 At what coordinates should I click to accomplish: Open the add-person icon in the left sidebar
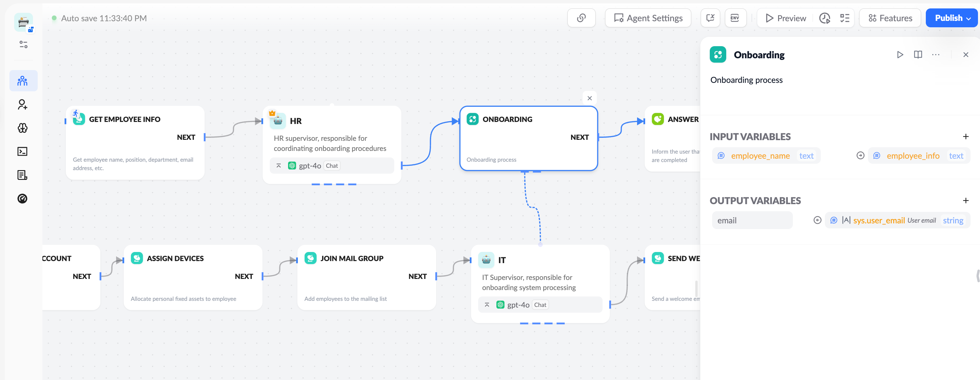tap(23, 105)
